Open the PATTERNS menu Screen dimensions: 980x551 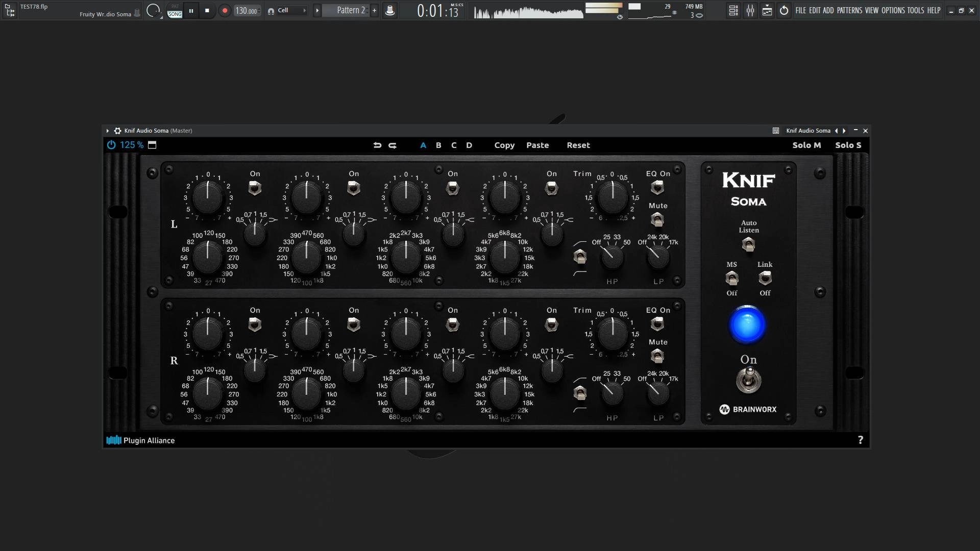point(850,10)
